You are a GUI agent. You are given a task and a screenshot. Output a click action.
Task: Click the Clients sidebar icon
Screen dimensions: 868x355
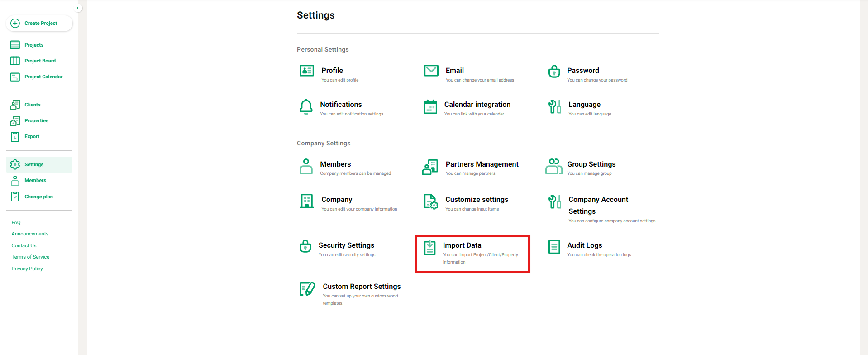15,105
